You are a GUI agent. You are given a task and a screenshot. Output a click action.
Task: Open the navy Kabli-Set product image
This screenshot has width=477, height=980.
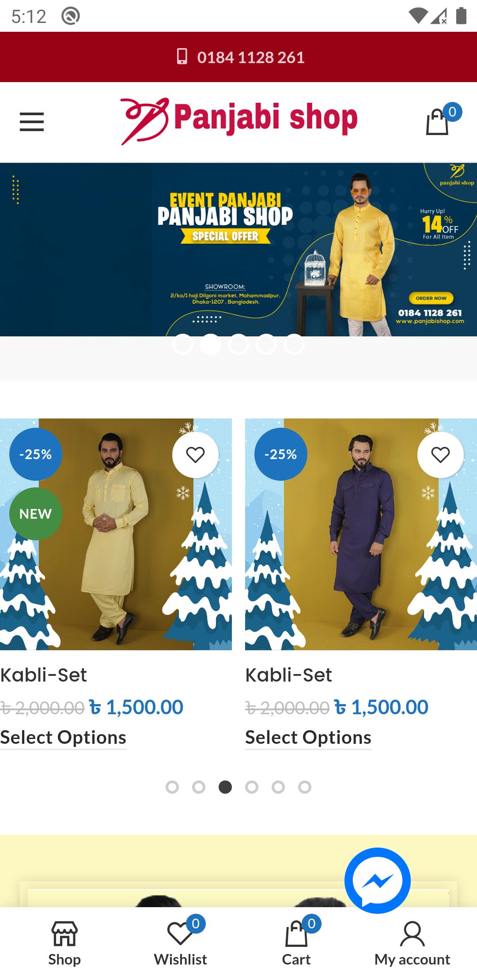click(x=361, y=534)
